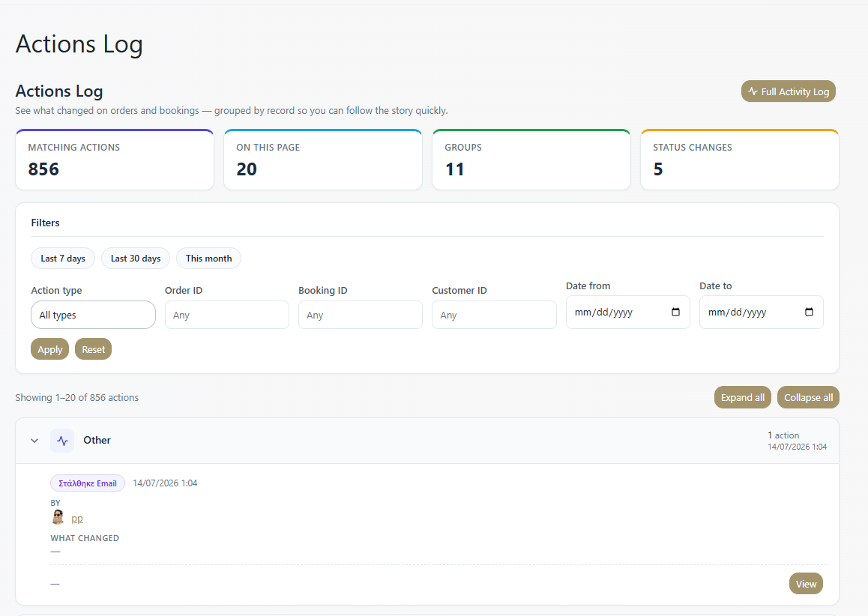This screenshot has height=616, width=868.
Task: Open the Action type dropdown
Action: 93,315
